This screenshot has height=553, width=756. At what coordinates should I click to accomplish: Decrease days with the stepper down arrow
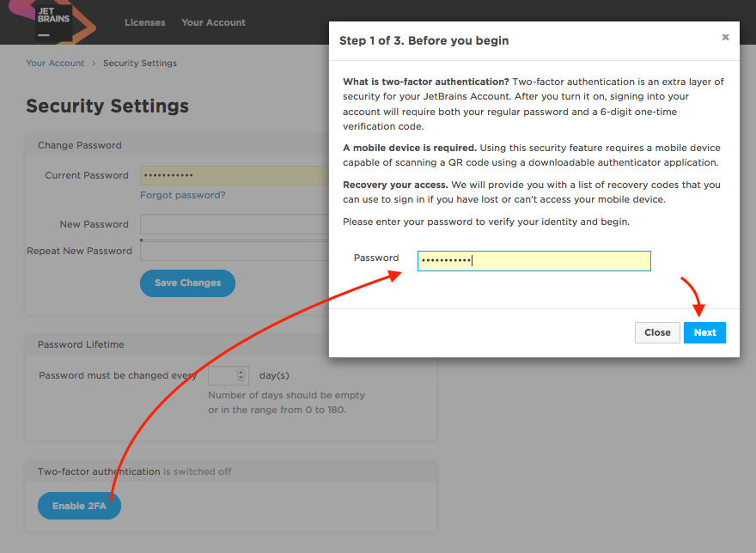(241, 379)
